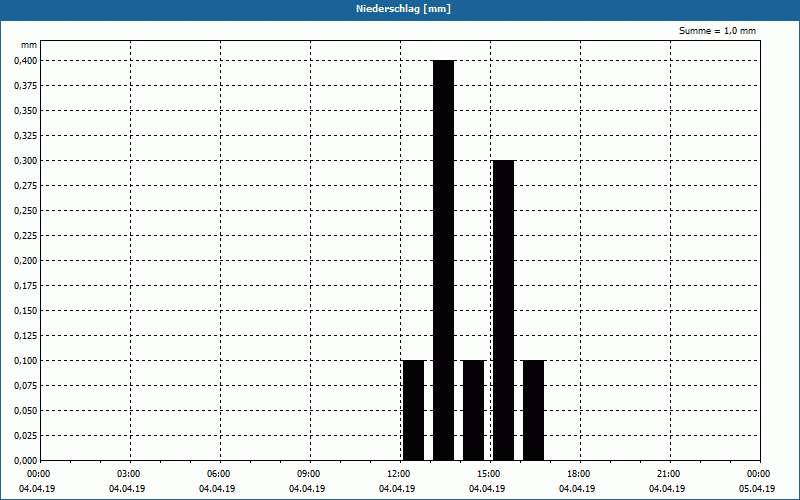Click the 0,175 y-axis value
This screenshot has width=800, height=500.
tap(26, 286)
